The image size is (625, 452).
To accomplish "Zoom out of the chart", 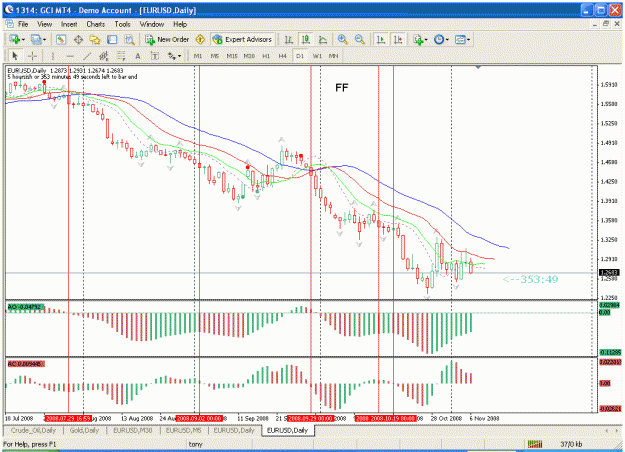I will (x=360, y=39).
